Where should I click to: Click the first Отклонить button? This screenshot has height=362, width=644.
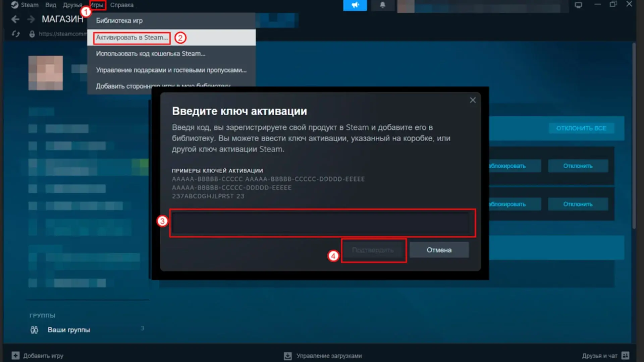coord(578,166)
